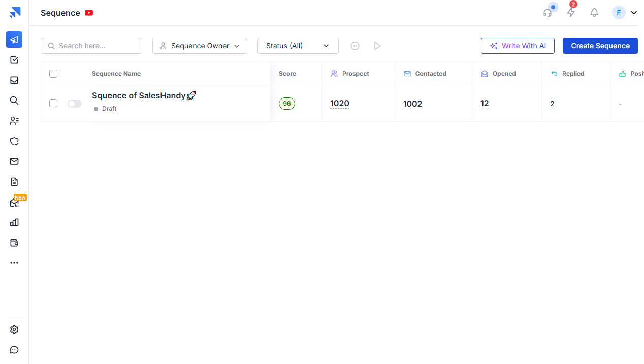Open the Sequence Owner dropdown
Image resolution: width=644 pixels, height=364 pixels.
pyautogui.click(x=200, y=46)
